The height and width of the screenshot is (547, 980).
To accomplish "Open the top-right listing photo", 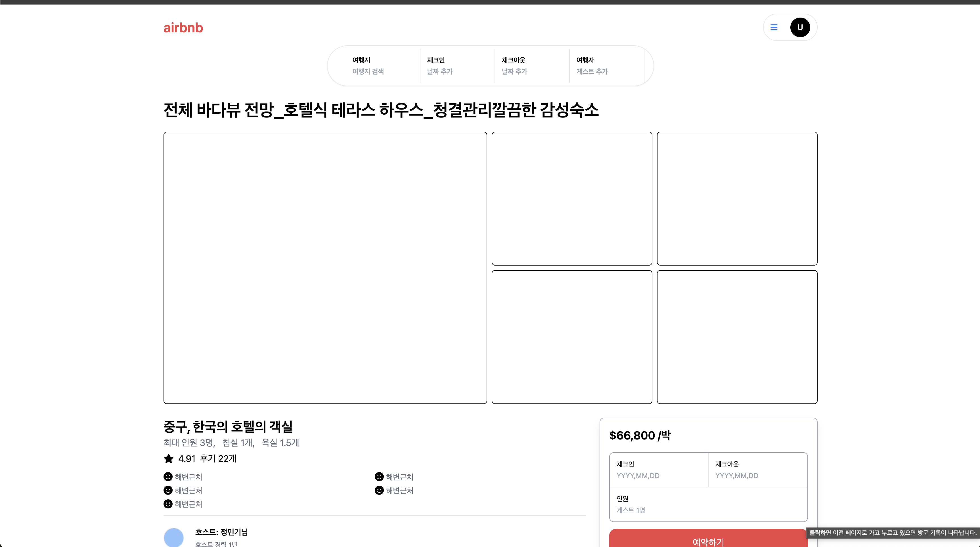I will [x=737, y=198].
